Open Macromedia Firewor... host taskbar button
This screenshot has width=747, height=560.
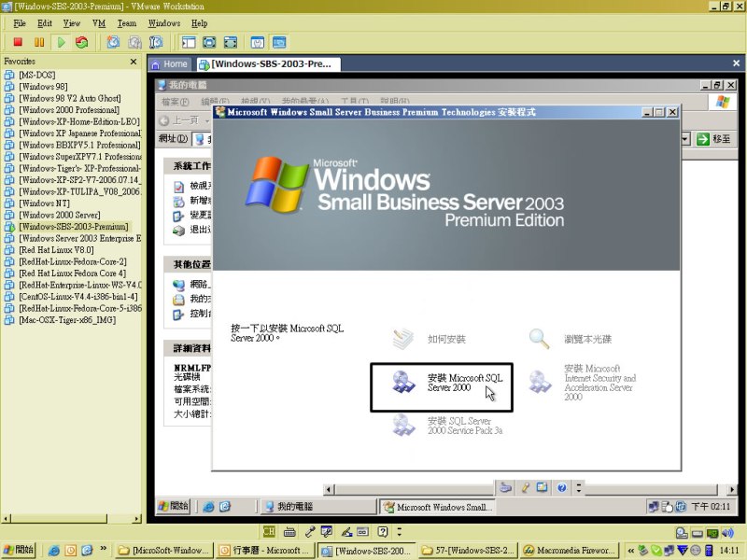(570, 551)
